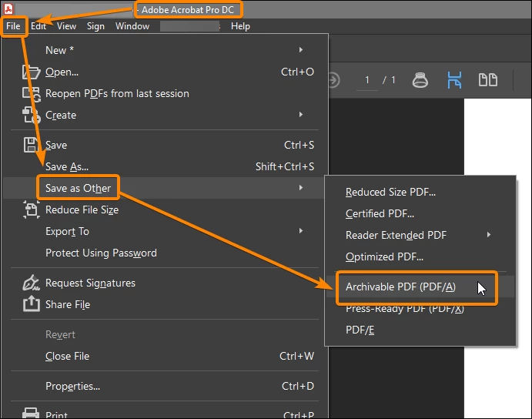
Task: Open the Sign menu
Action: coord(95,26)
